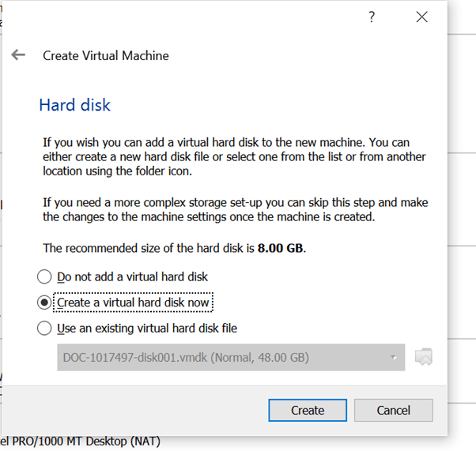This screenshot has height=451, width=476.
Task: Click the dropdown arrow of disk selector
Action: [393, 358]
